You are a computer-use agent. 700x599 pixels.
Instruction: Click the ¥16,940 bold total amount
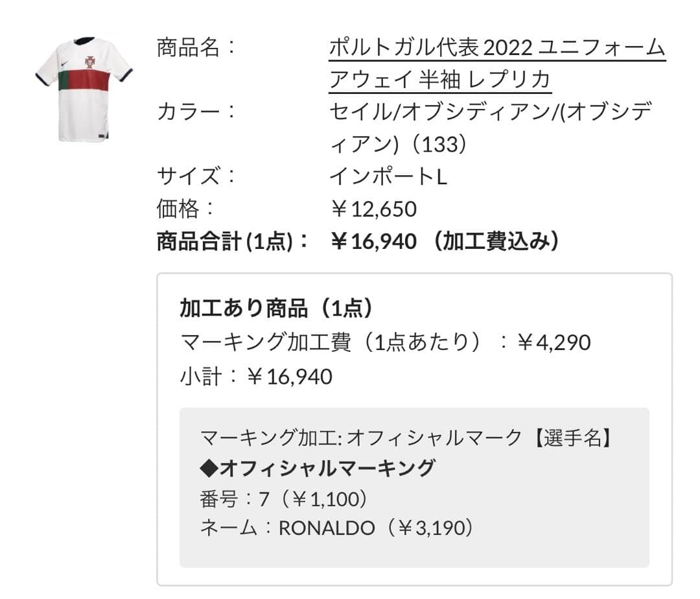(373, 241)
